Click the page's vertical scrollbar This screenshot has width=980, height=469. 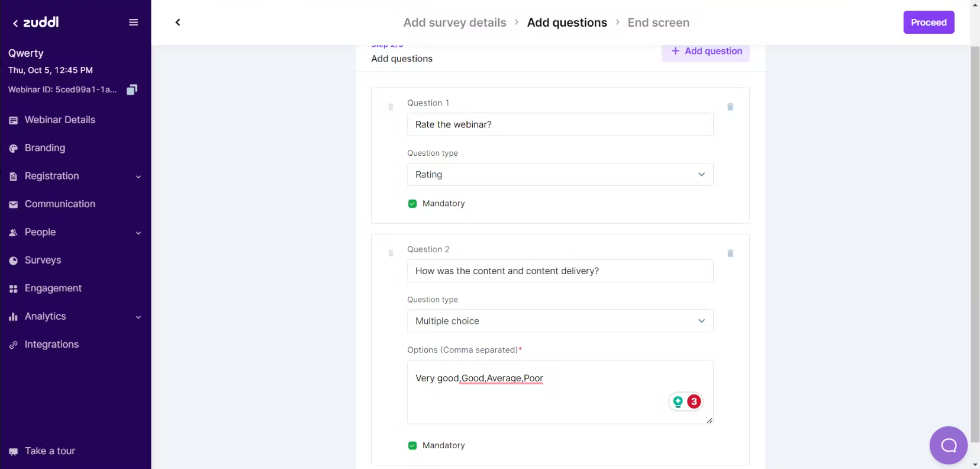point(975,237)
